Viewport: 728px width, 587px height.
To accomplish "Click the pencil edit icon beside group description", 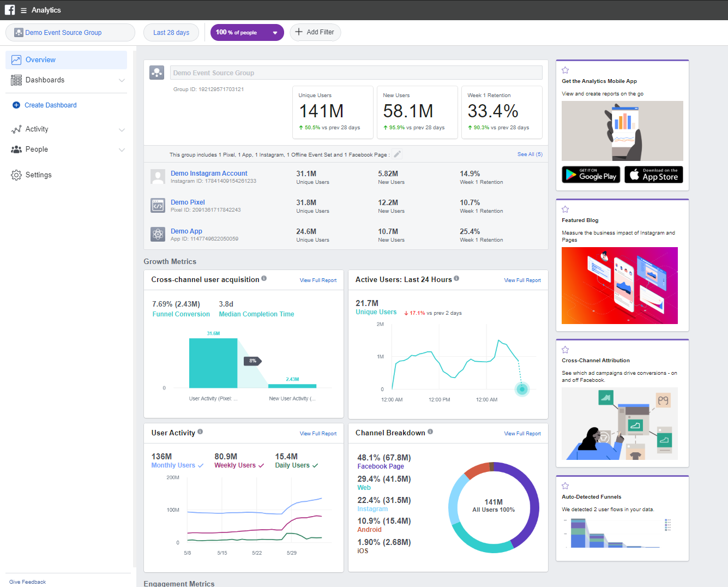I will pos(398,154).
